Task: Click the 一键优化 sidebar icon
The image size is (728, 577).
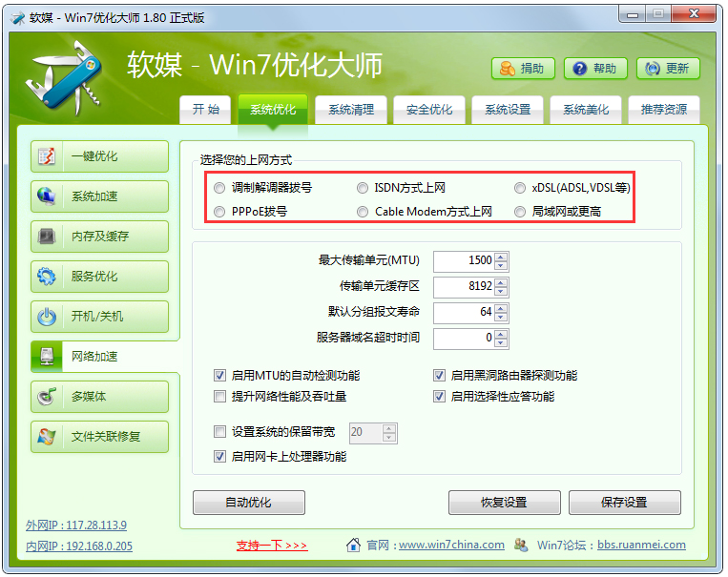Action: tap(47, 156)
